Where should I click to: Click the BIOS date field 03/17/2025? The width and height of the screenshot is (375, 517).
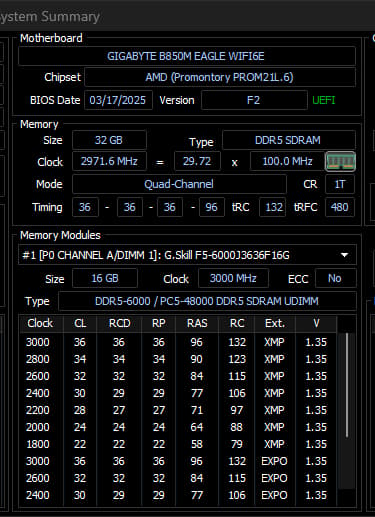click(118, 100)
